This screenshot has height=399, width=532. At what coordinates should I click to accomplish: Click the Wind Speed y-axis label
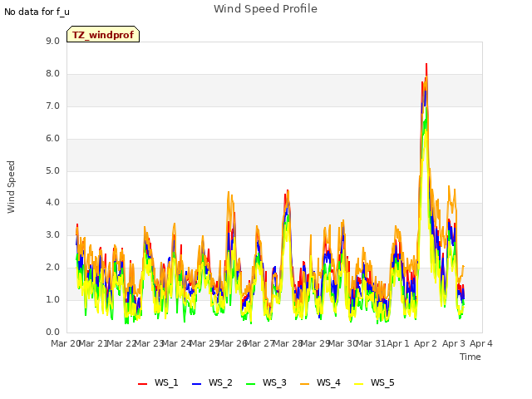11,187
